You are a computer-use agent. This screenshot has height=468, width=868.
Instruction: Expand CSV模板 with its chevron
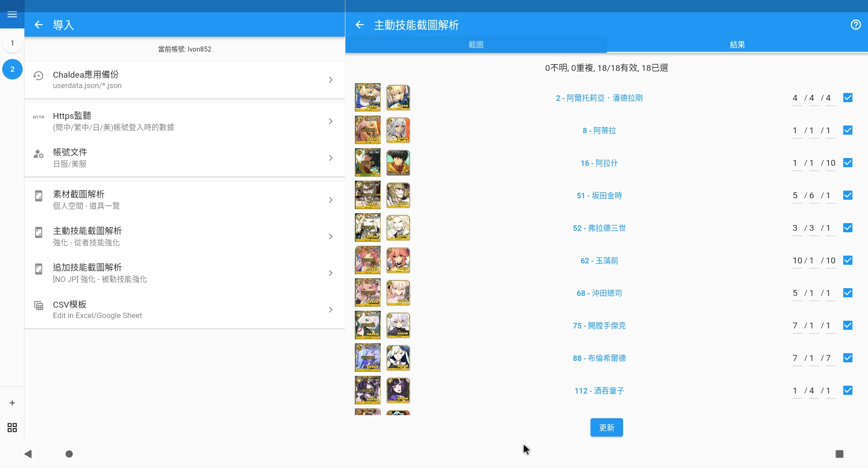[331, 309]
